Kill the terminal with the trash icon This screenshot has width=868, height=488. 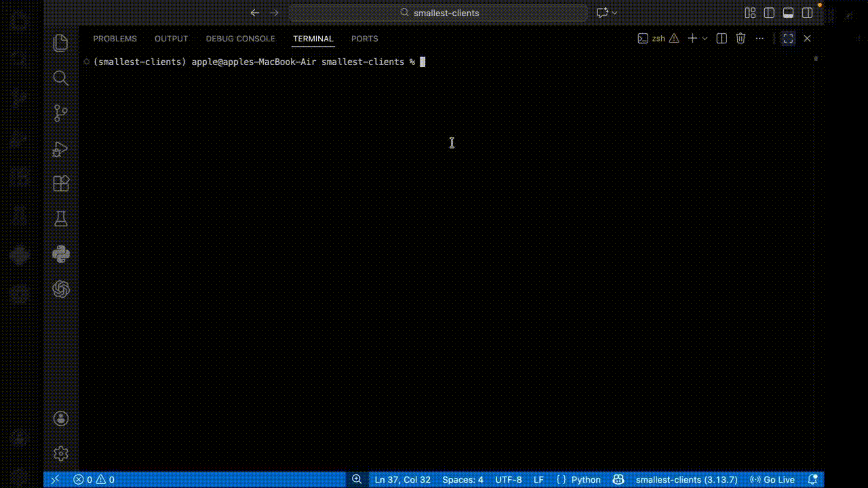[741, 39]
